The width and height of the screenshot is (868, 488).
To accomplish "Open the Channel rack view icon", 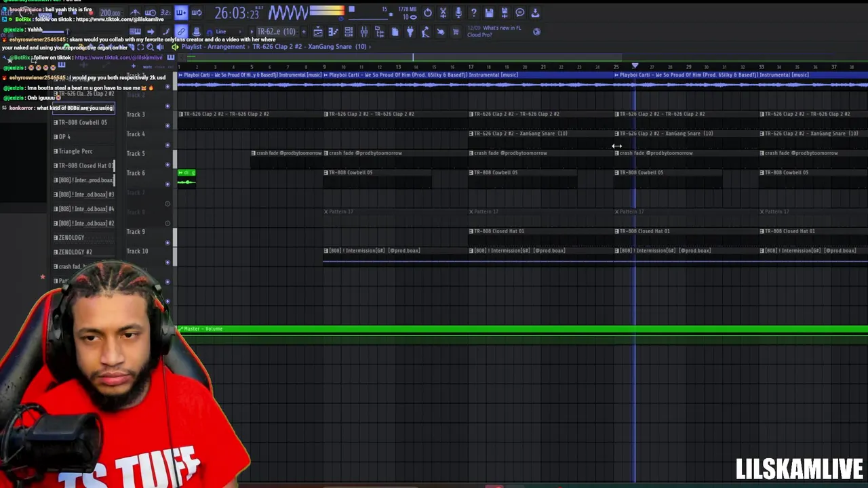I will [x=349, y=32].
